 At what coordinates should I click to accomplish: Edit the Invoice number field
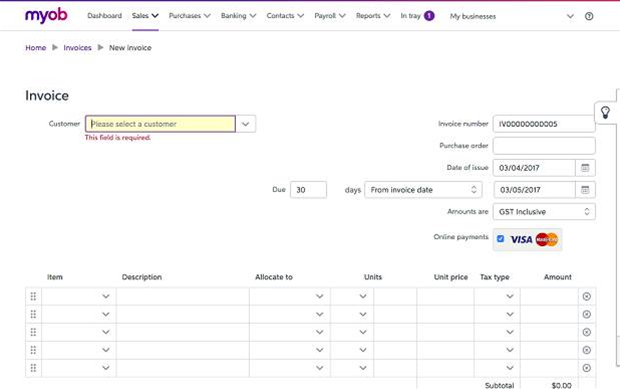click(x=544, y=124)
